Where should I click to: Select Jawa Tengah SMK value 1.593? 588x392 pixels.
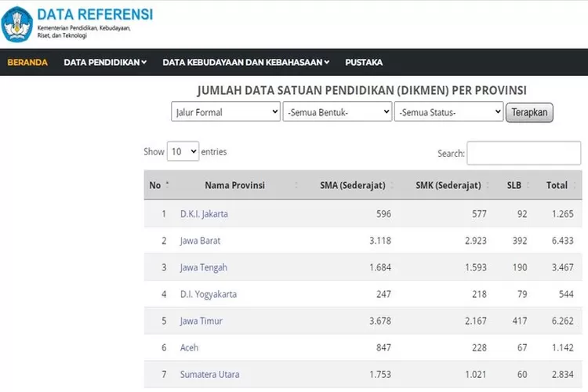476,267
